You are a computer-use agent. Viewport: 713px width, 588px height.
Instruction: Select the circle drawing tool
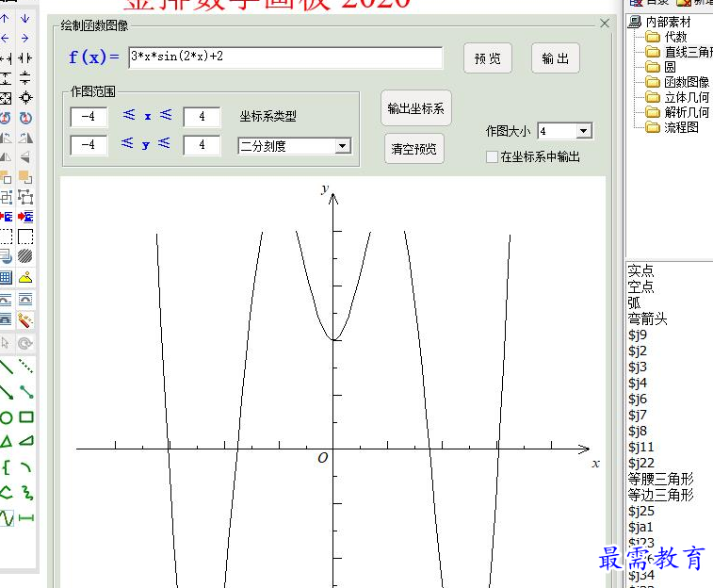(6, 417)
